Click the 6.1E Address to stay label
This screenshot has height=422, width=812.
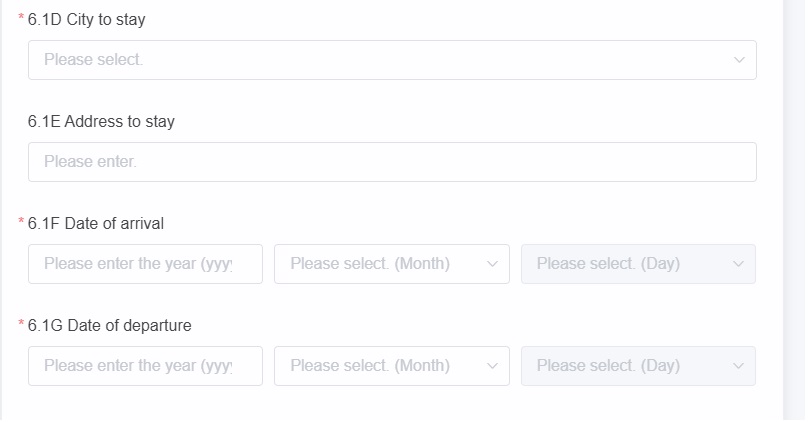[x=101, y=122]
